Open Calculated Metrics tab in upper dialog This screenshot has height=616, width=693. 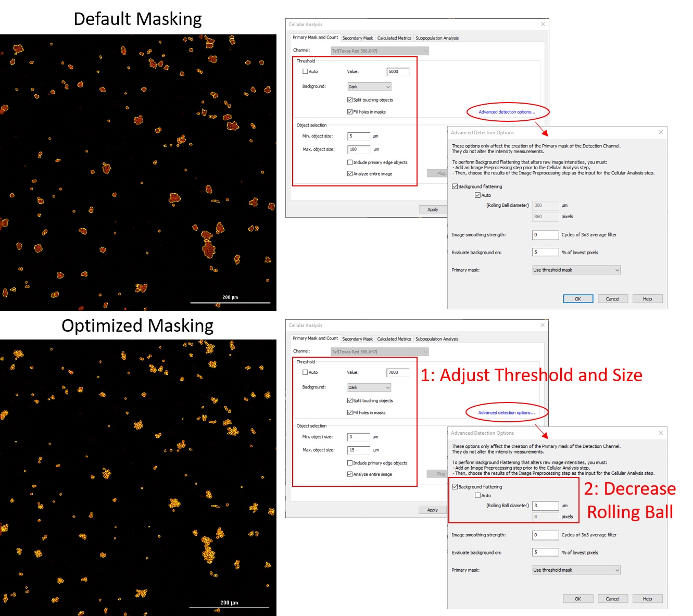(394, 38)
